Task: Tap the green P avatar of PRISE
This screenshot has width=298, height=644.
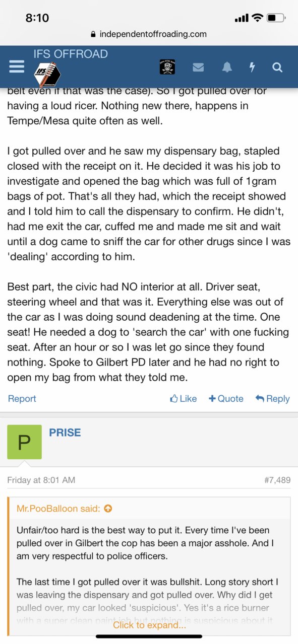Action: 24,442
